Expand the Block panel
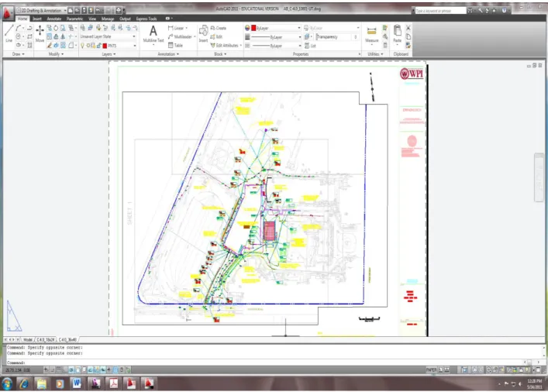The width and height of the screenshot is (548, 392). 220,54
